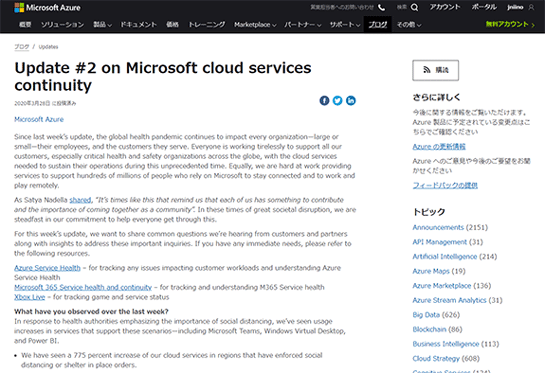Open the Artificial Intelligence topic

(445, 257)
